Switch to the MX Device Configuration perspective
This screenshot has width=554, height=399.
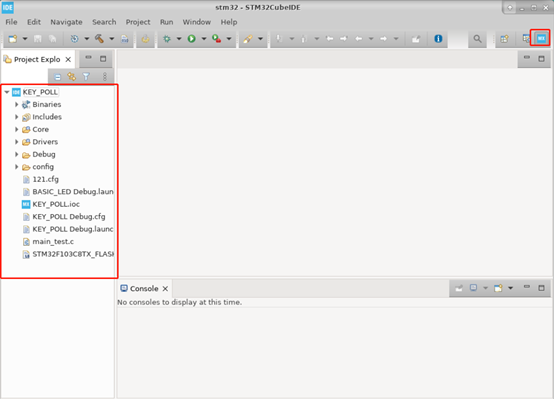point(541,39)
